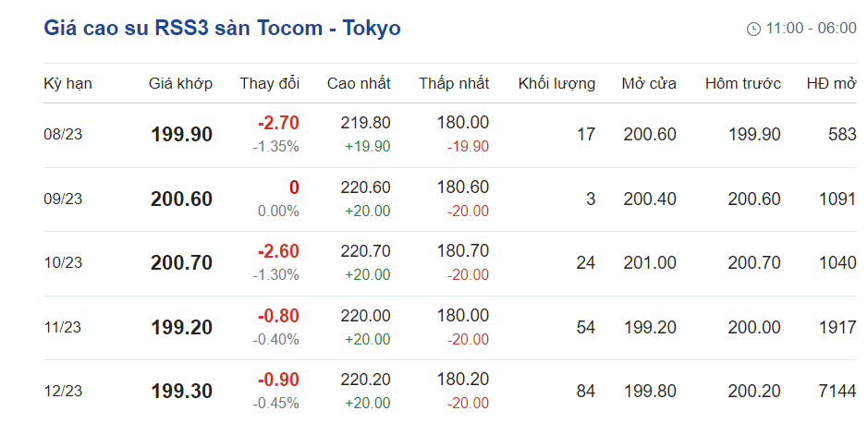Click the 11:00 - 06:00 session time text

811,29
